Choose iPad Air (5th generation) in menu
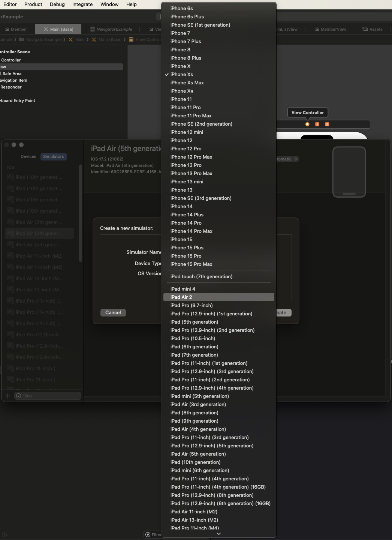The width and height of the screenshot is (392, 540). point(219,454)
